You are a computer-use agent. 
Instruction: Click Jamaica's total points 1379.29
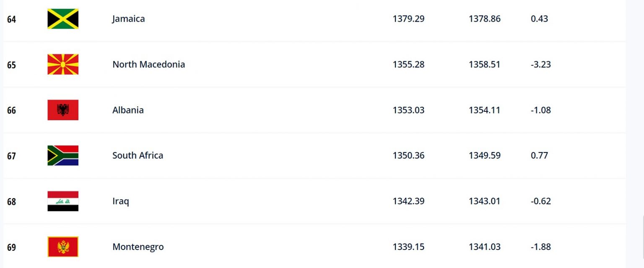point(408,19)
